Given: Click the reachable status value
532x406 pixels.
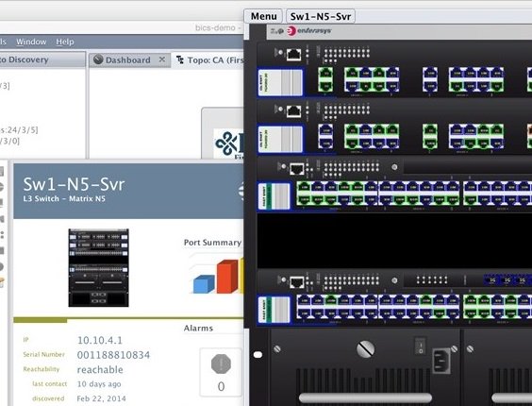Looking at the screenshot, I should [100, 369].
